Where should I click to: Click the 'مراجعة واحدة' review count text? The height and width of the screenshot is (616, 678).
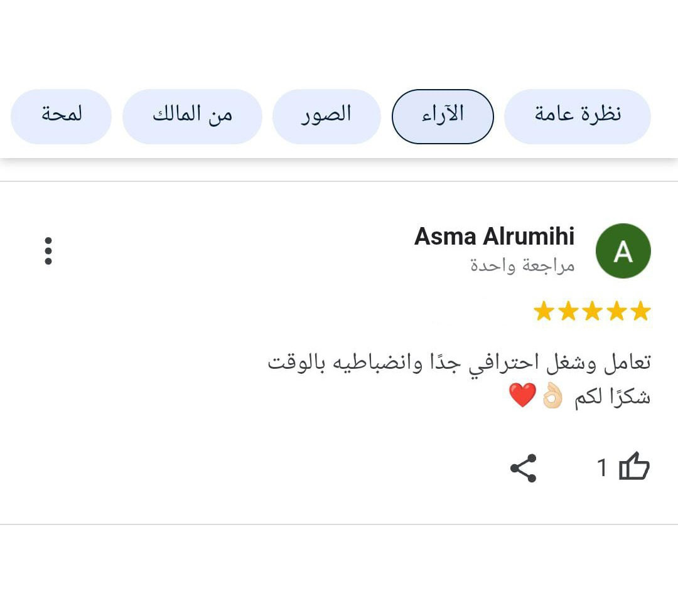click(522, 265)
